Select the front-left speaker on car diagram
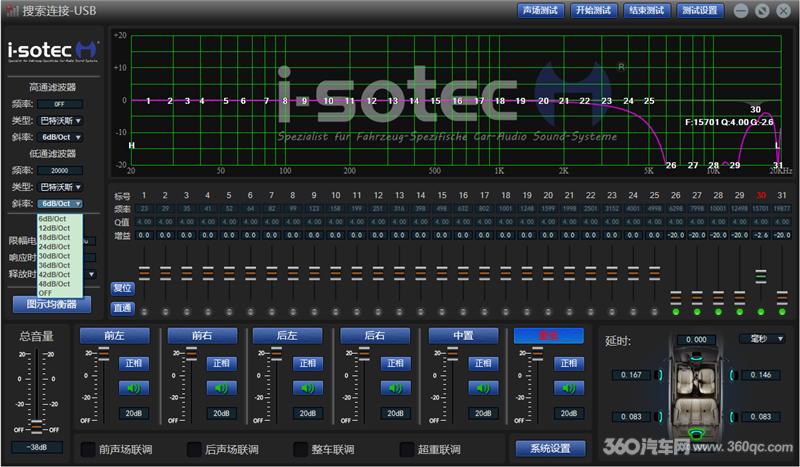800x467 pixels. (x=661, y=375)
